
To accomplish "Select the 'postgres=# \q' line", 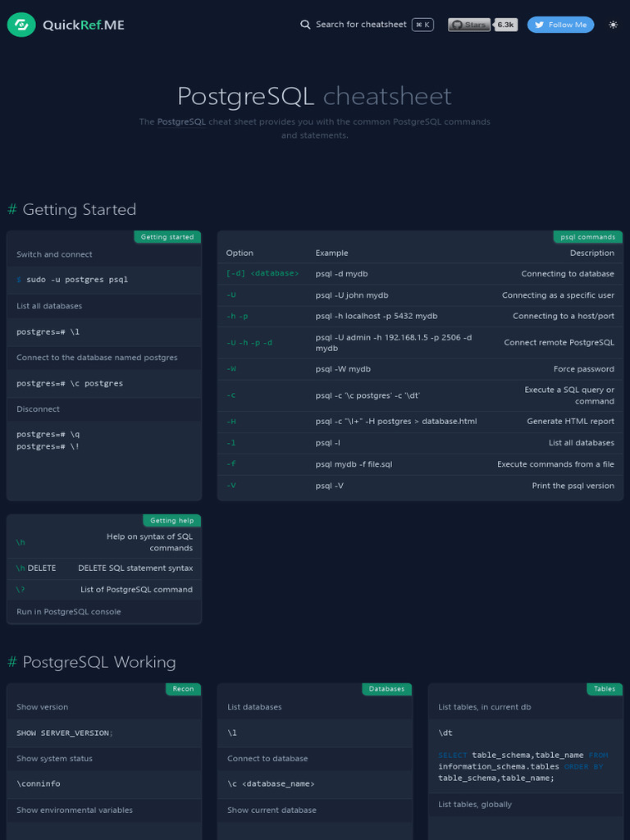I will [48, 434].
